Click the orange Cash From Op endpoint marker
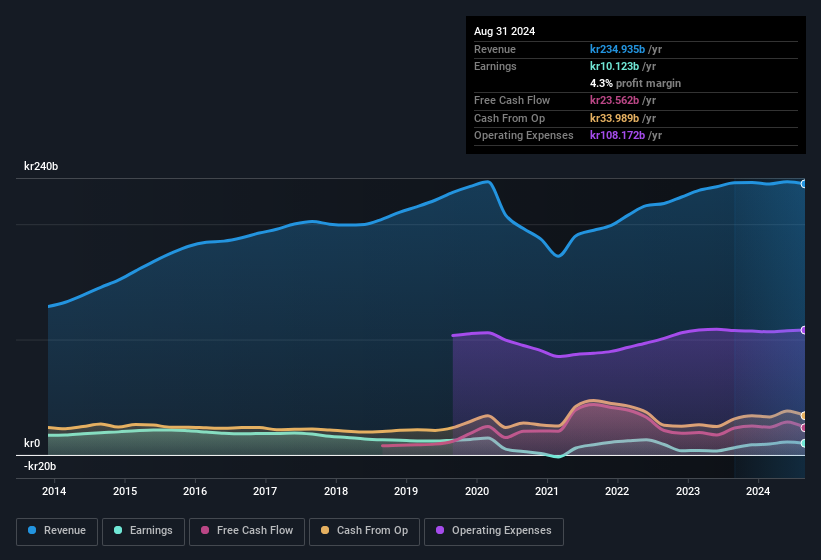821x560 pixels. click(804, 415)
